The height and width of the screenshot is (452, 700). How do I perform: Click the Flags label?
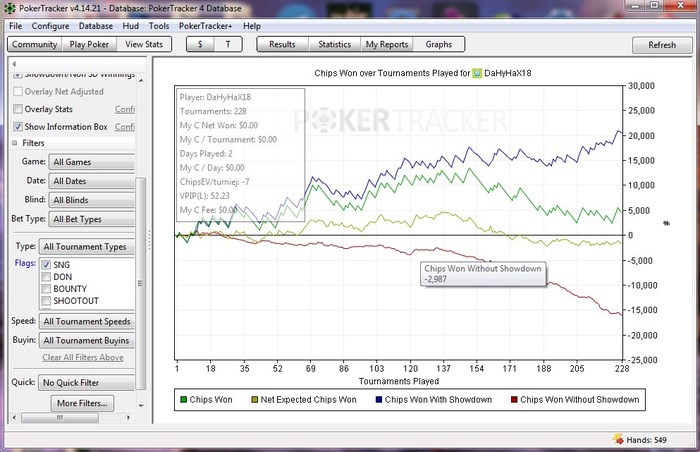tap(25, 263)
